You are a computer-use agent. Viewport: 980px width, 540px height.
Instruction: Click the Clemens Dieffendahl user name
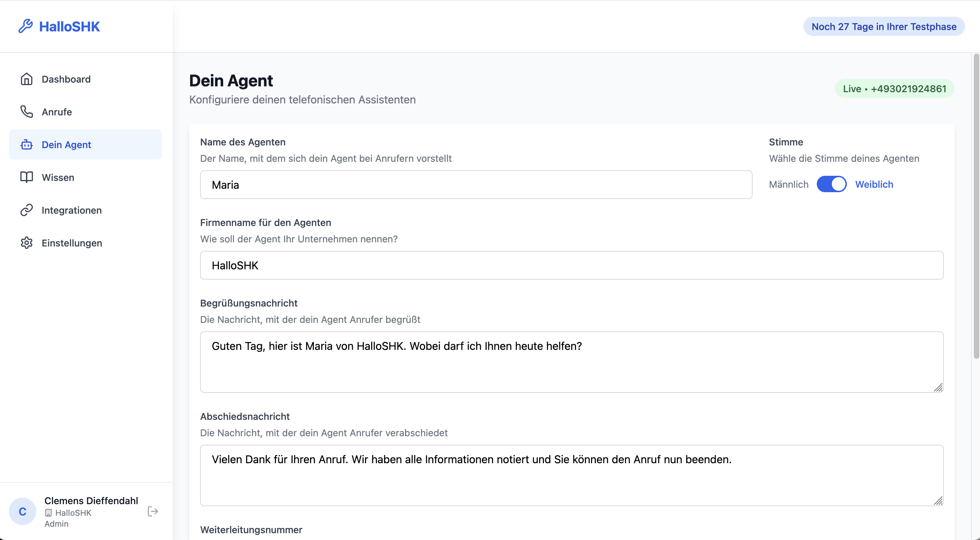[x=91, y=500]
